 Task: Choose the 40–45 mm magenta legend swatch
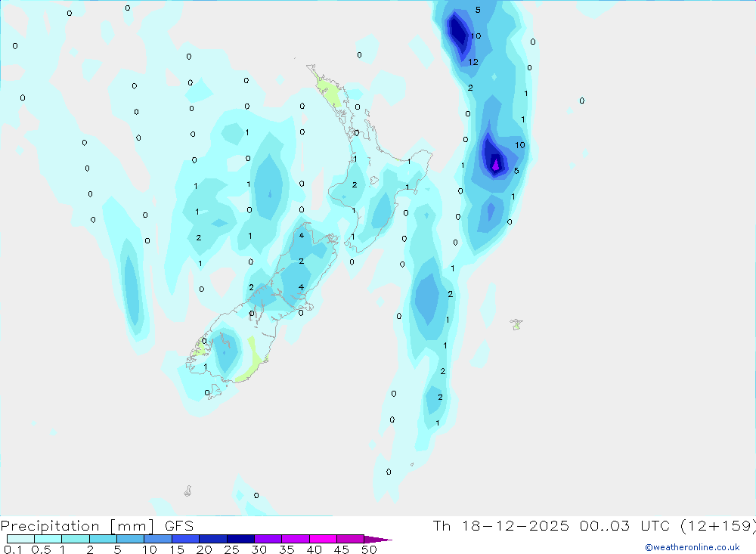click(x=323, y=539)
